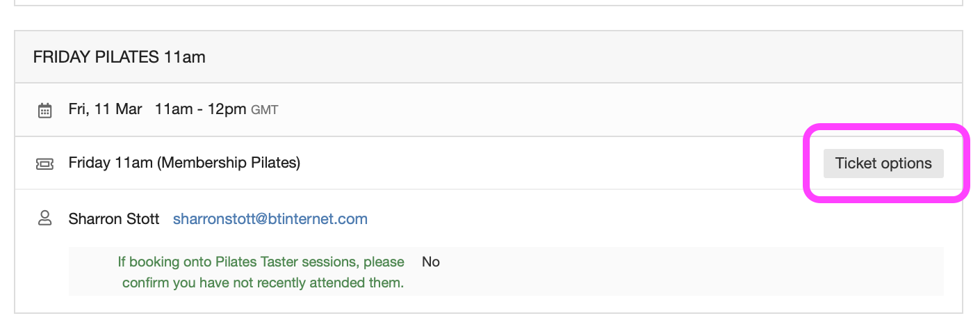Click the person icon beside Sharron Stott
Screen dimensions: 980x318
pyautogui.click(x=44, y=219)
